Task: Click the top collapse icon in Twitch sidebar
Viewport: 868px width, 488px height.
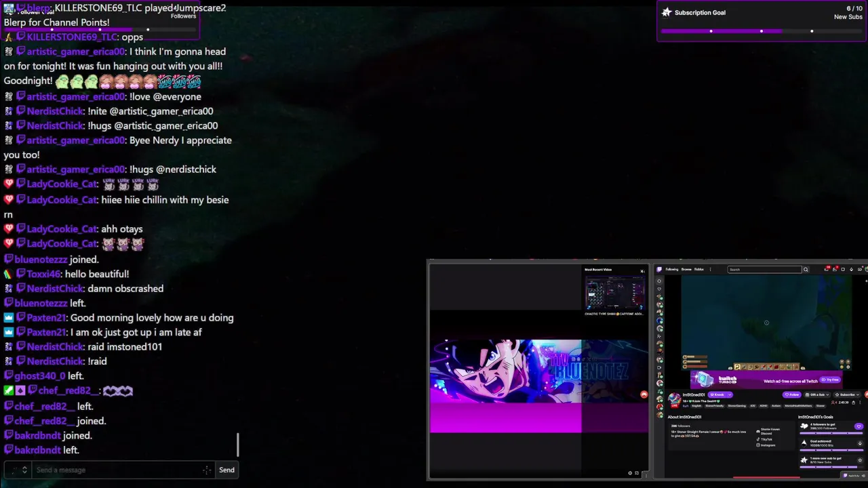Action: pyautogui.click(x=659, y=281)
